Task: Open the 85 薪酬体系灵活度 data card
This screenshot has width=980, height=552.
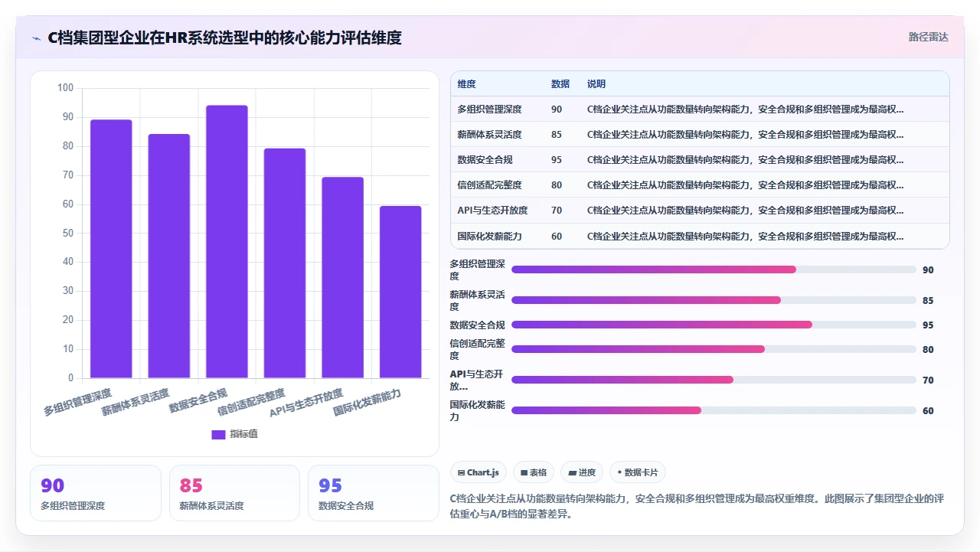Action: point(234,493)
